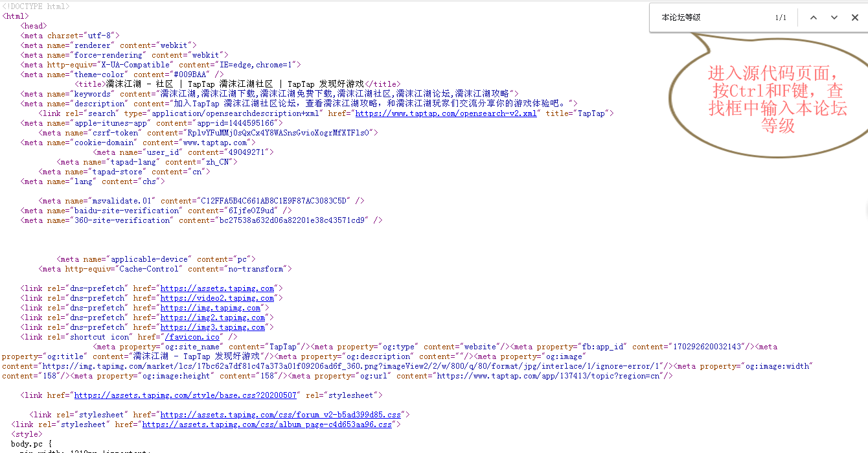Click the og:image content URL text

click(337, 366)
